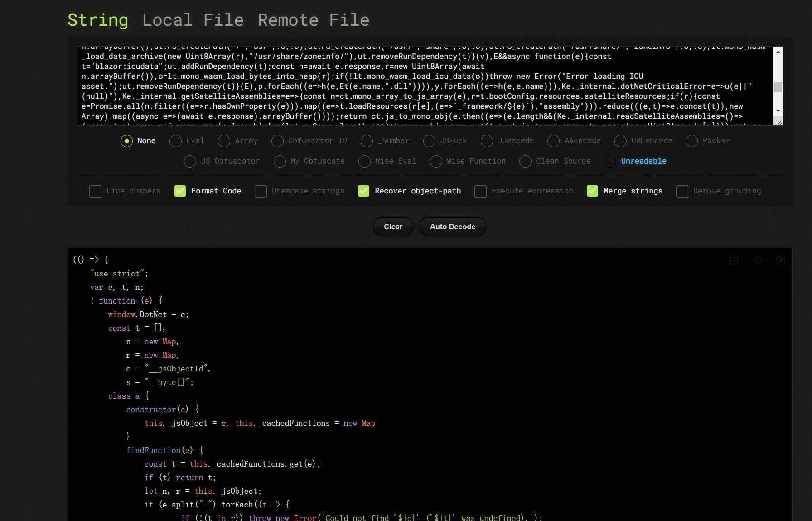
Task: Open the Remote File tab
Action: (x=314, y=20)
